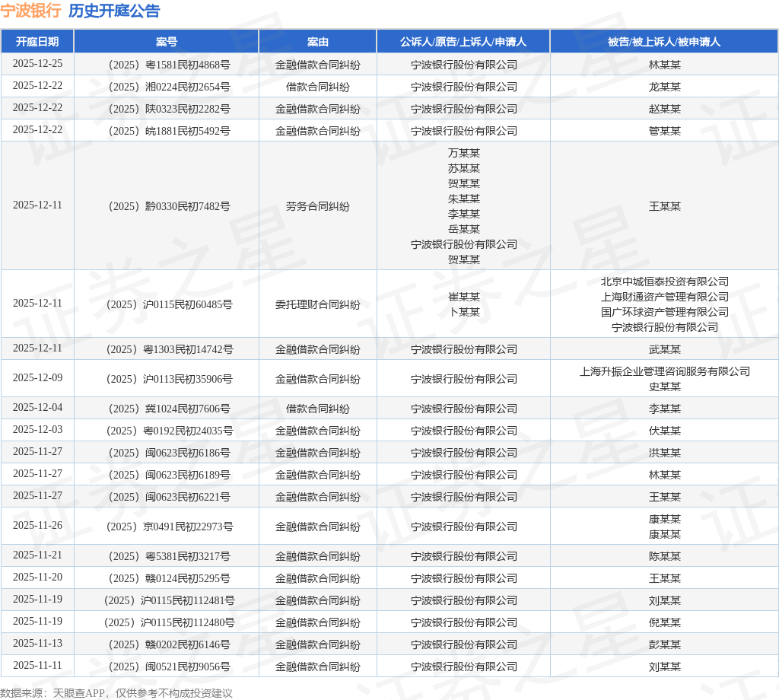Click the 历史开庭公告 heading

point(114,11)
